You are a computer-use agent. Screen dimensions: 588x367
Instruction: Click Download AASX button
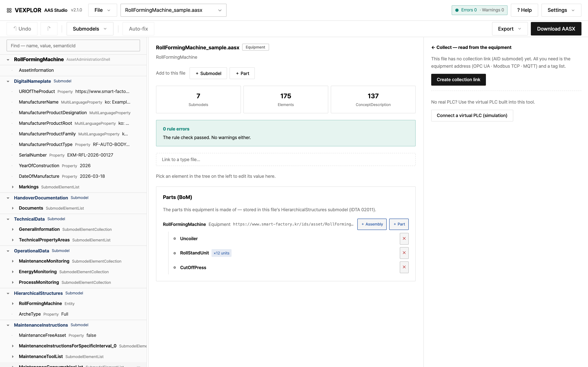click(x=556, y=29)
